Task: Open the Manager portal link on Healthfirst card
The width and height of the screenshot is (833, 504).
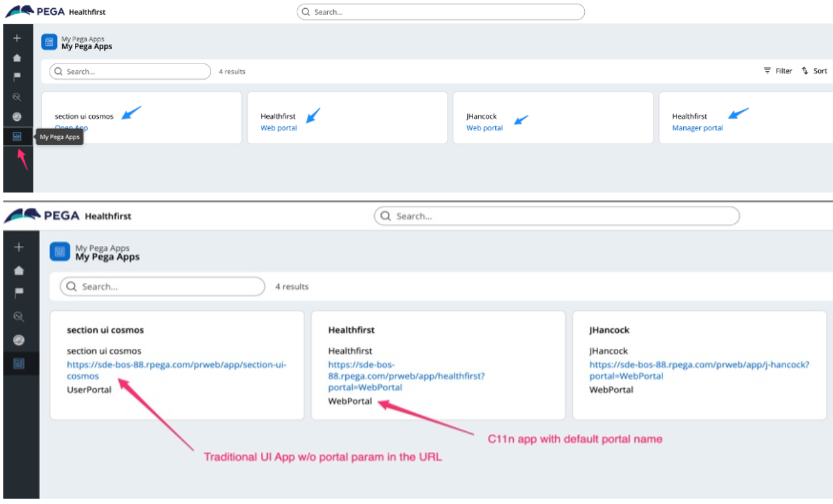Action: (x=697, y=128)
